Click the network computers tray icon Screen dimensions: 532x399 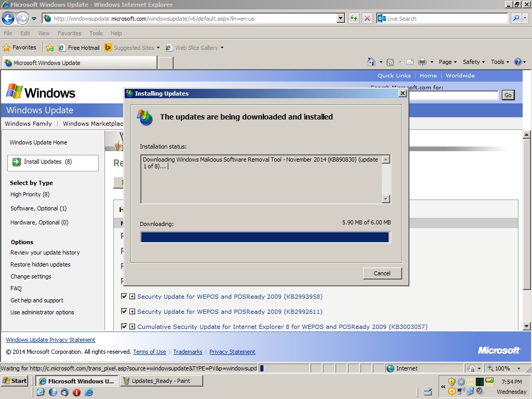point(470,391)
